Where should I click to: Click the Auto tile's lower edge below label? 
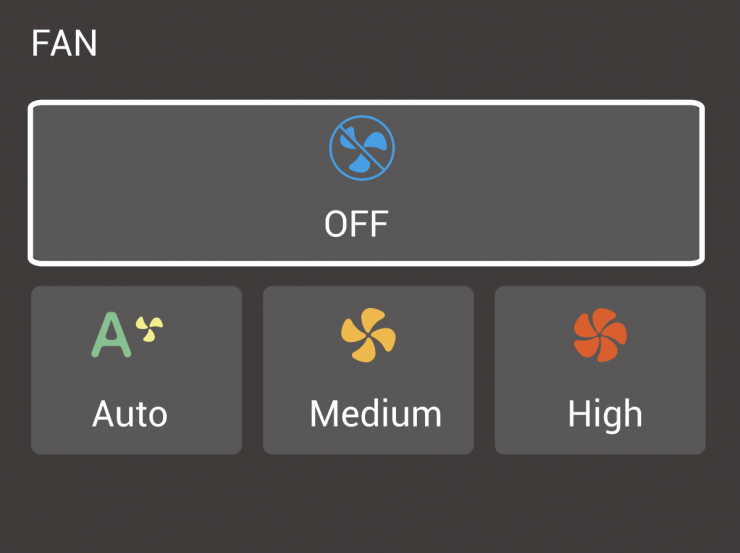[x=136, y=445]
